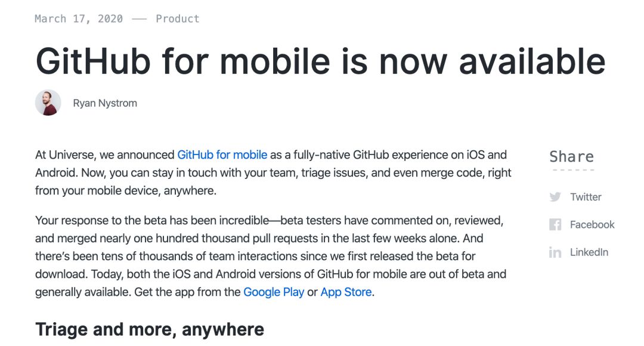This screenshot has height=346, width=644.
Task: Click the paragraph starting "Your response to the beta"
Action: pyautogui.click(x=271, y=256)
